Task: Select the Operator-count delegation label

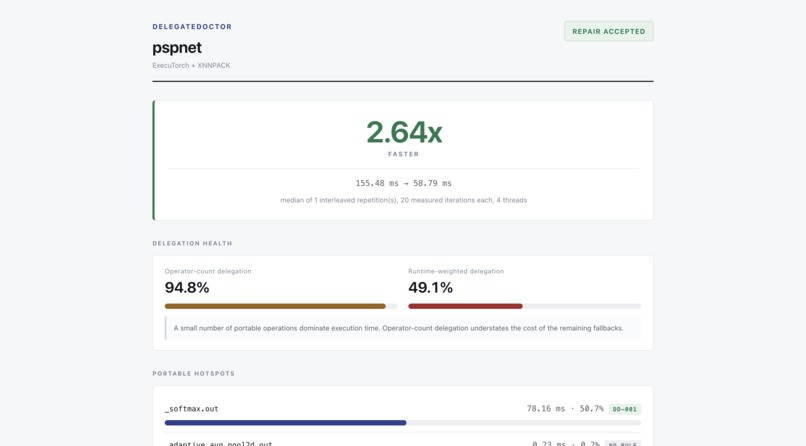Action: (x=208, y=271)
